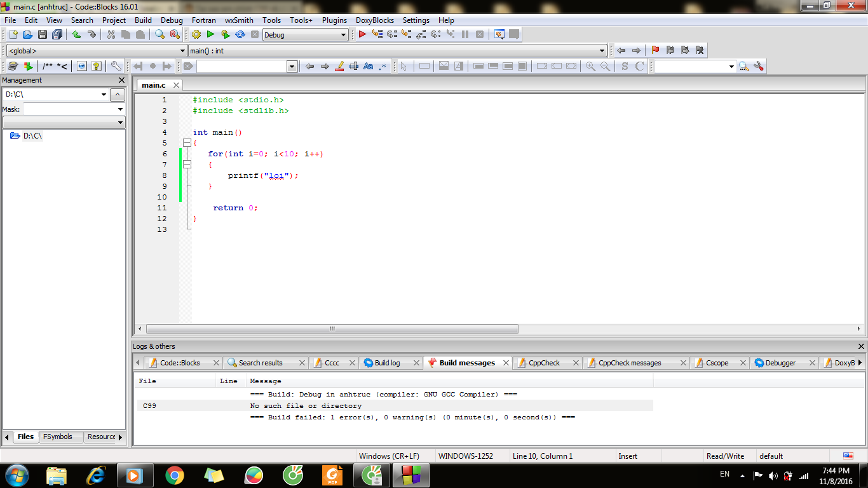Collapse the for-loop fold marker on line 7
The height and width of the screenshot is (488, 868).
187,165
